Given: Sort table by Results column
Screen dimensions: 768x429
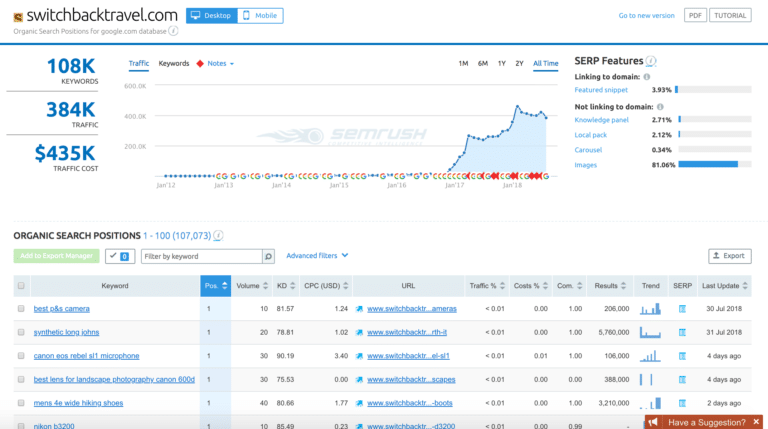Looking at the screenshot, I should [x=610, y=286].
